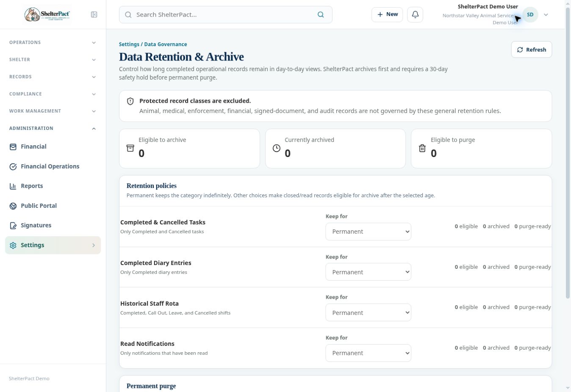This screenshot has width=571, height=392.
Task: Click the Data Retention & Archive title
Action: pyautogui.click(x=181, y=57)
